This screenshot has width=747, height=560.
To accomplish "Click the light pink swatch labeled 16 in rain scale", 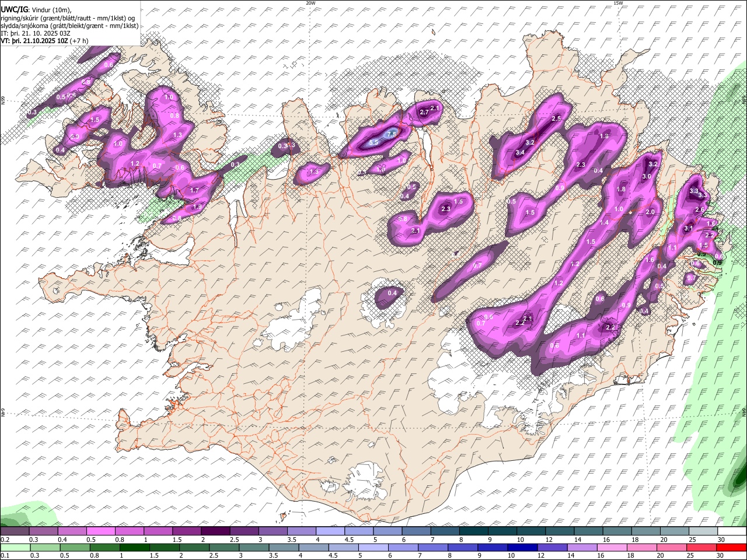I will click(x=612, y=547).
